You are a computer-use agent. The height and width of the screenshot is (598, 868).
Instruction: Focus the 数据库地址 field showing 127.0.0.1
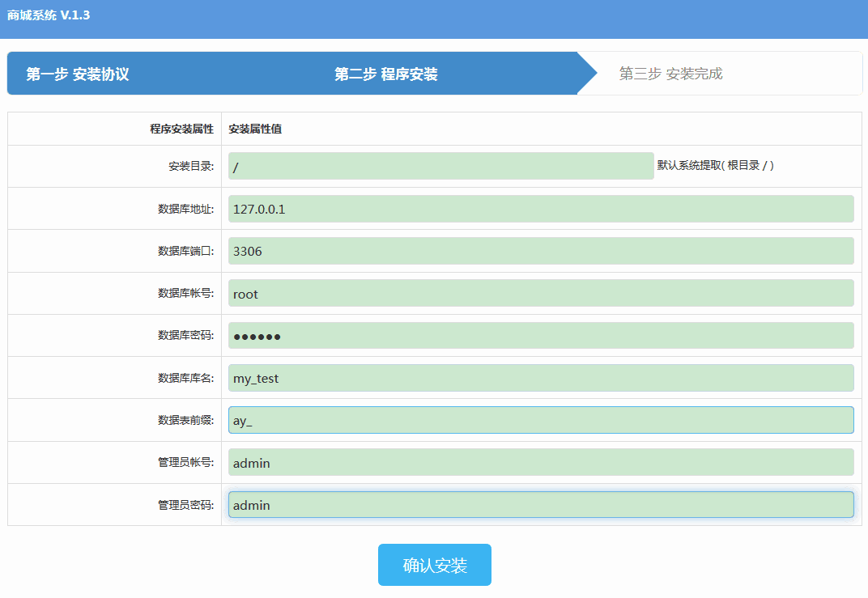click(540, 209)
